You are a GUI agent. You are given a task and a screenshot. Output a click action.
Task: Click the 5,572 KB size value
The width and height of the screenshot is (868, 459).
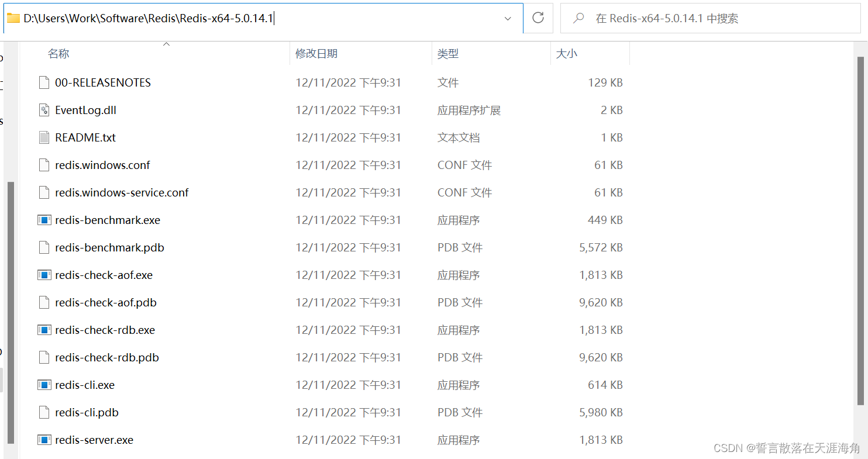(x=601, y=247)
